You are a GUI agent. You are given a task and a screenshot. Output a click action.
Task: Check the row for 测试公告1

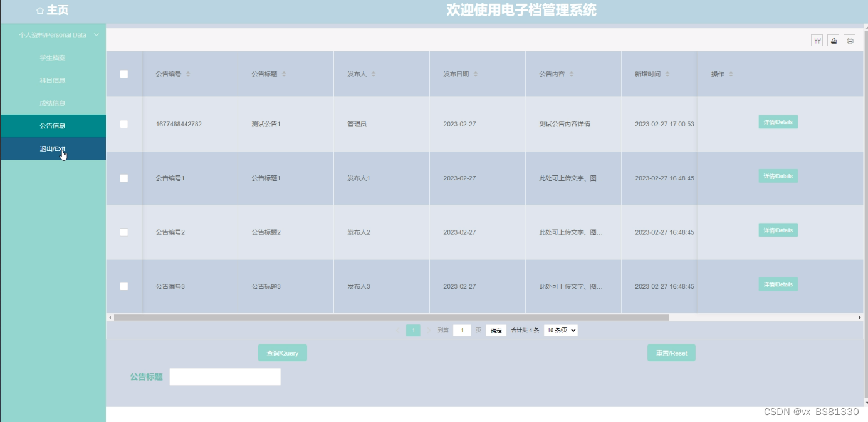point(124,124)
